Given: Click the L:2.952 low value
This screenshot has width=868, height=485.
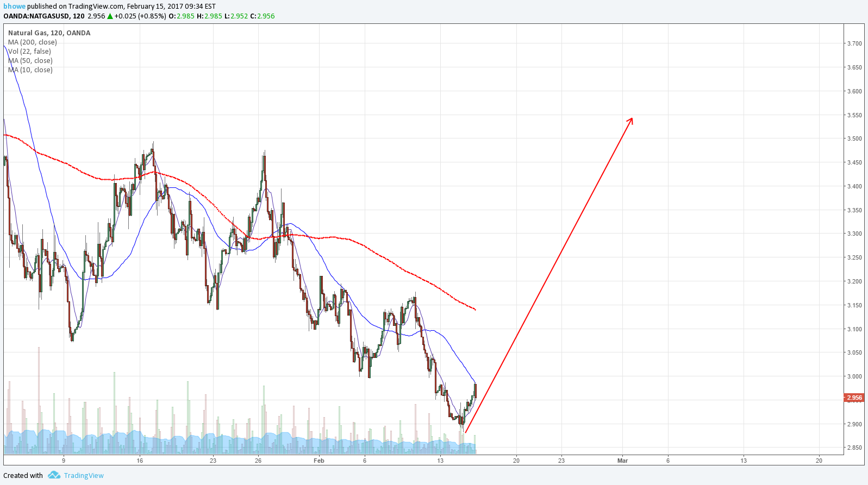Looking at the screenshot, I should click(x=236, y=16).
